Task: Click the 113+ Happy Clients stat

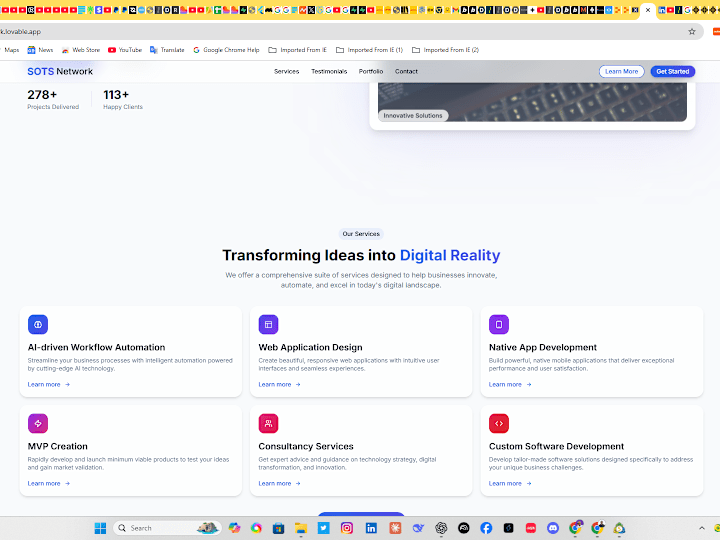Action: (123, 99)
